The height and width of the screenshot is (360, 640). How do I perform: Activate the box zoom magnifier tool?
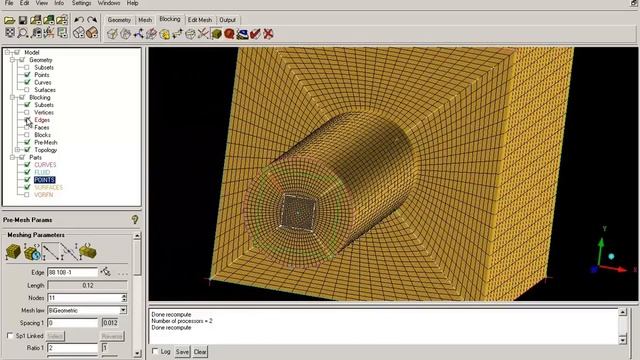[23, 33]
